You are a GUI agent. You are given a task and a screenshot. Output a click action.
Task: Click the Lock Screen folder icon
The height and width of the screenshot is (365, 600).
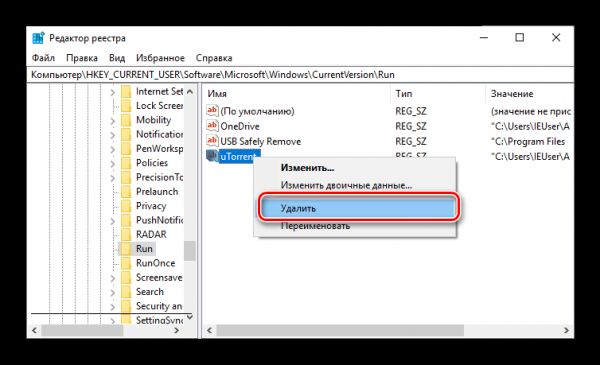(126, 106)
